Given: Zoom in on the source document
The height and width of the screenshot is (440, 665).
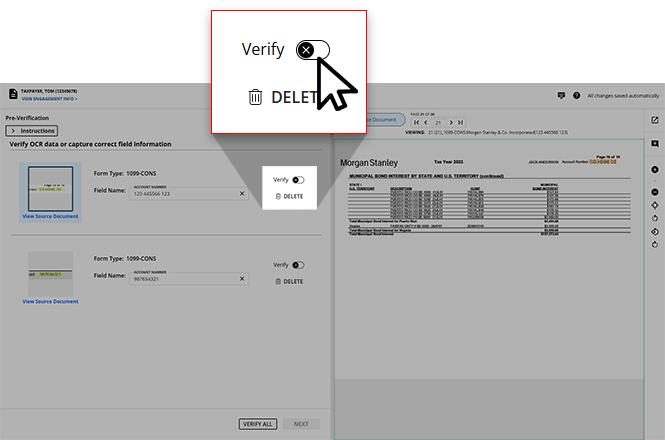Looking at the screenshot, I should [655, 170].
